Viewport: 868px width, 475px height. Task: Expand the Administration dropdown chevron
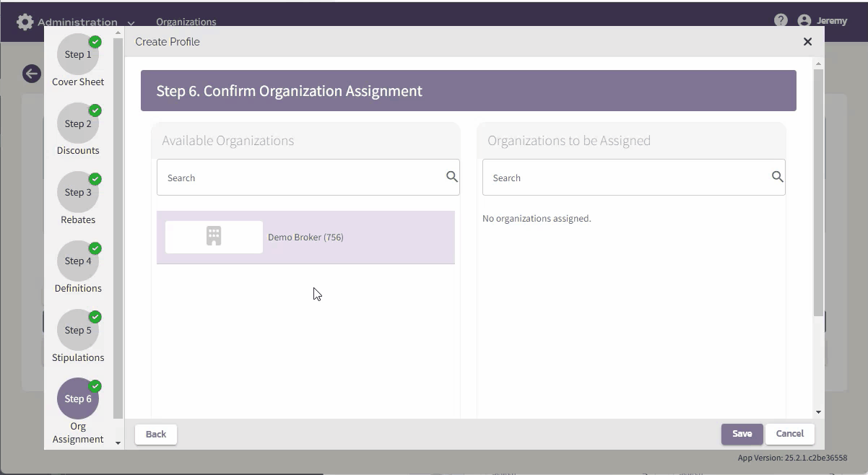coord(131,23)
